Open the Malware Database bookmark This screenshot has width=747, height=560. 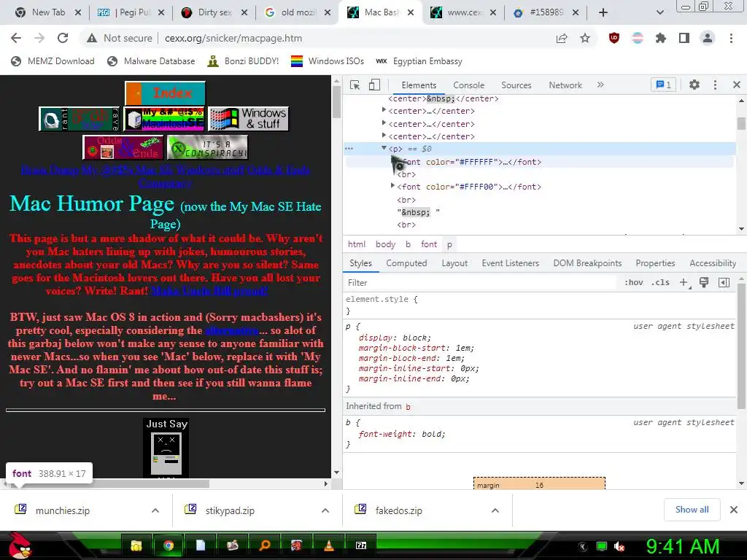click(x=152, y=61)
